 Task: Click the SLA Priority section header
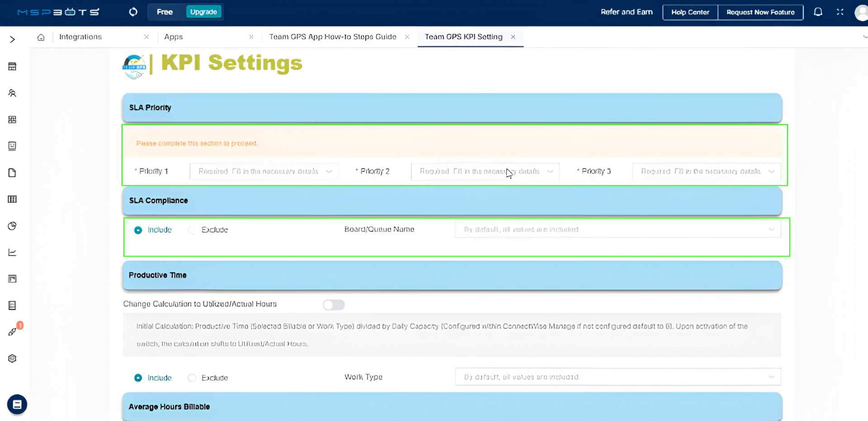click(x=452, y=108)
